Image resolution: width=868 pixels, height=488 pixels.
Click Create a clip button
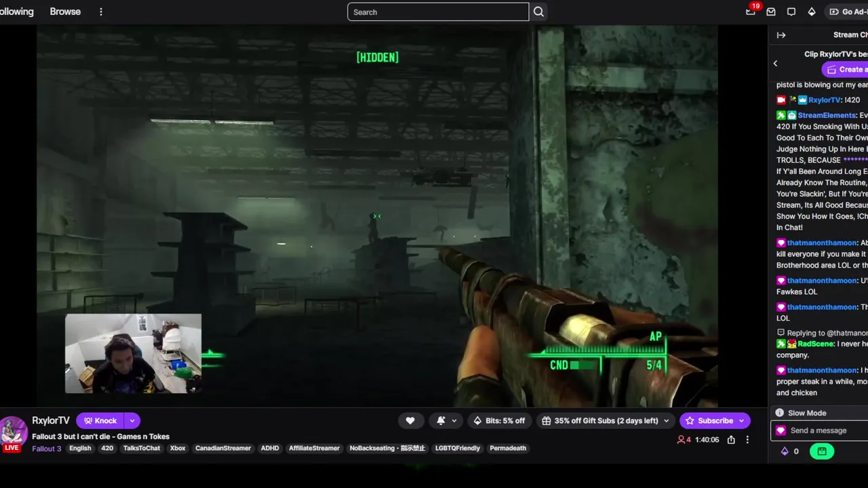click(x=845, y=69)
